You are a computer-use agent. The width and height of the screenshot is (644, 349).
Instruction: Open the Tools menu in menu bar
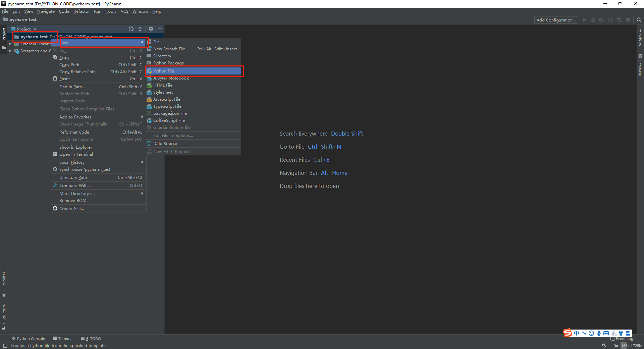(111, 11)
